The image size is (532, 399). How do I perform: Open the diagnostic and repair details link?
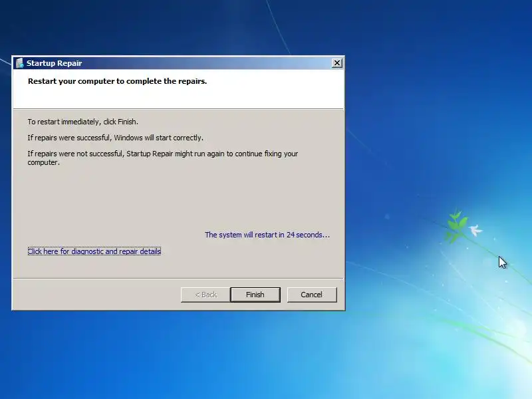pyautogui.click(x=94, y=251)
